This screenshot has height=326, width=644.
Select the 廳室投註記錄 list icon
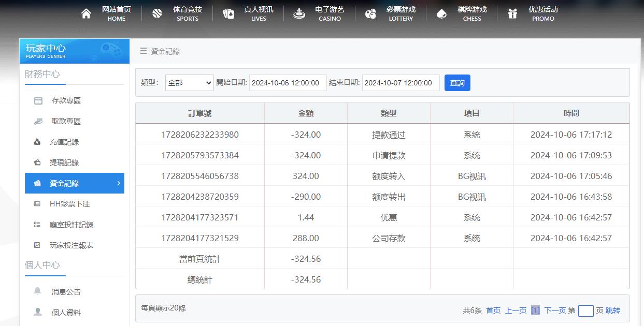coord(37,225)
